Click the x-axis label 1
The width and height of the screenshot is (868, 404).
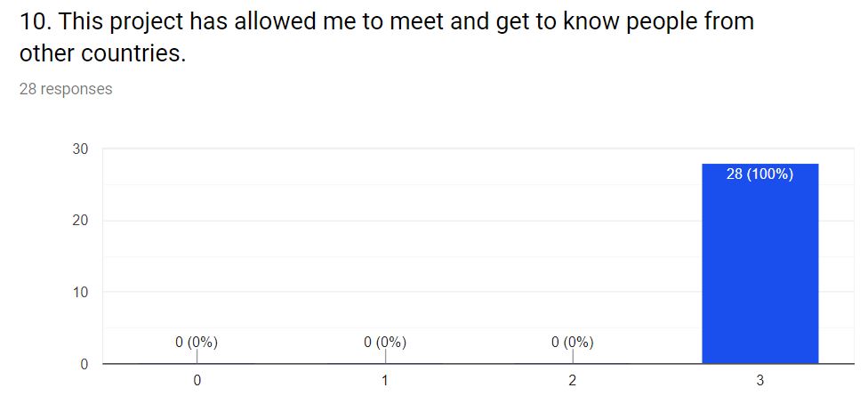(385, 381)
